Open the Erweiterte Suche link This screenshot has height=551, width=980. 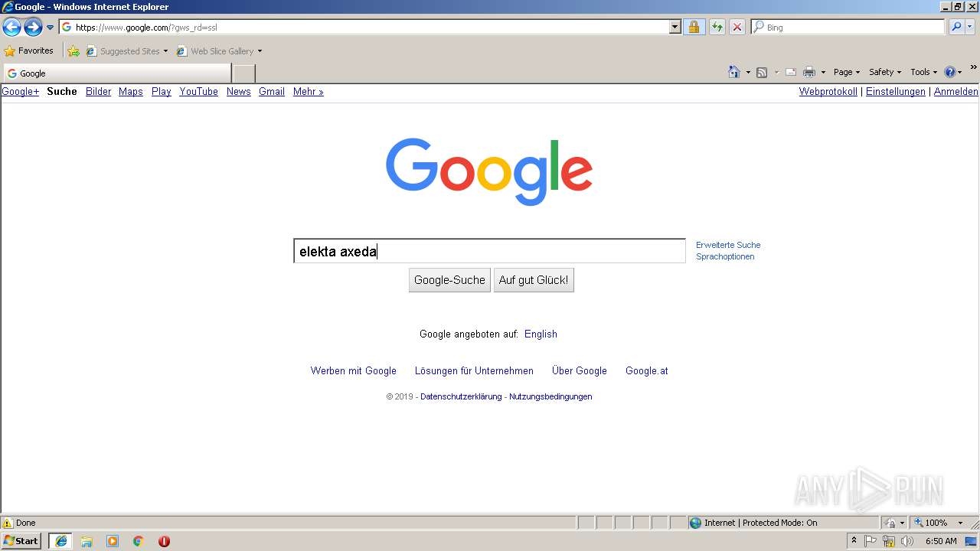tap(728, 245)
